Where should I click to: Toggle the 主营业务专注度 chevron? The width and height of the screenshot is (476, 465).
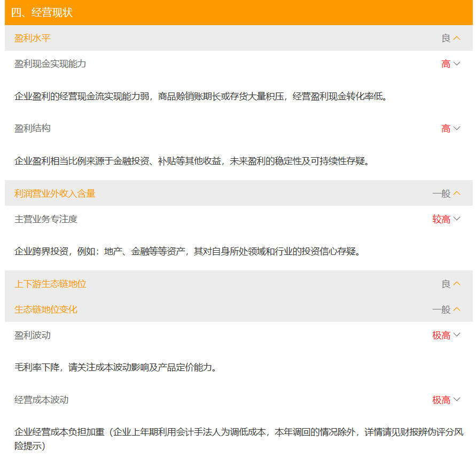tap(457, 219)
